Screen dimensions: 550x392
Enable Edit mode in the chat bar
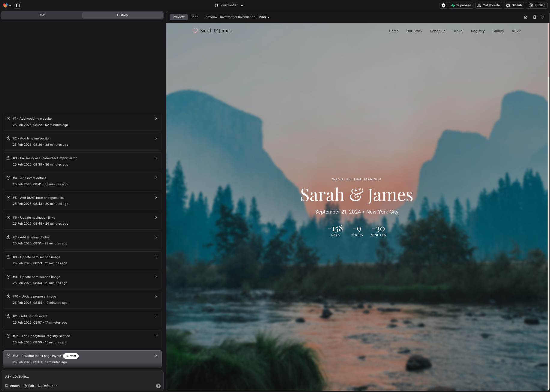29,386
